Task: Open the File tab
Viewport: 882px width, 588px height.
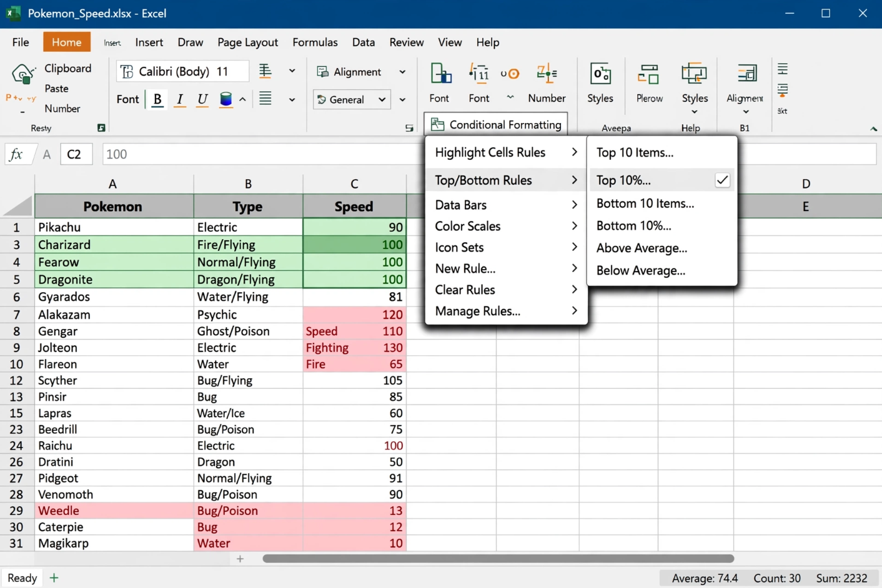Action: coord(21,42)
